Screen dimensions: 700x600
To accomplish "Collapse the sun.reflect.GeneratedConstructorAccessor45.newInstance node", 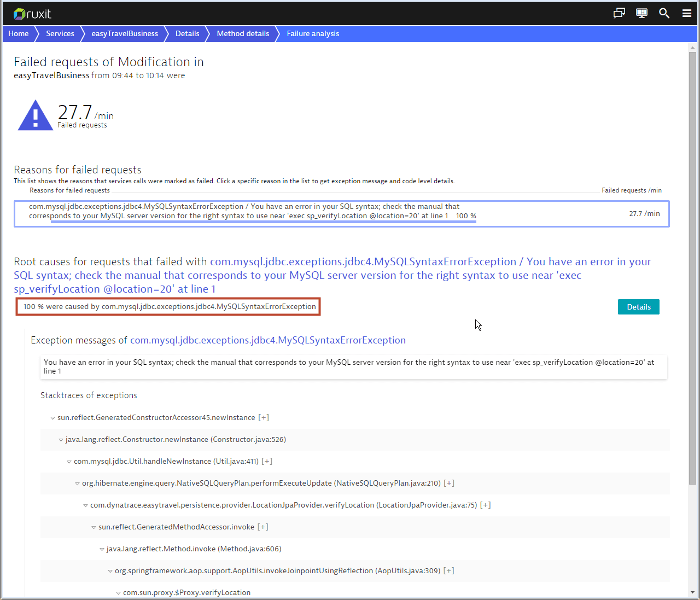I will 53,418.
